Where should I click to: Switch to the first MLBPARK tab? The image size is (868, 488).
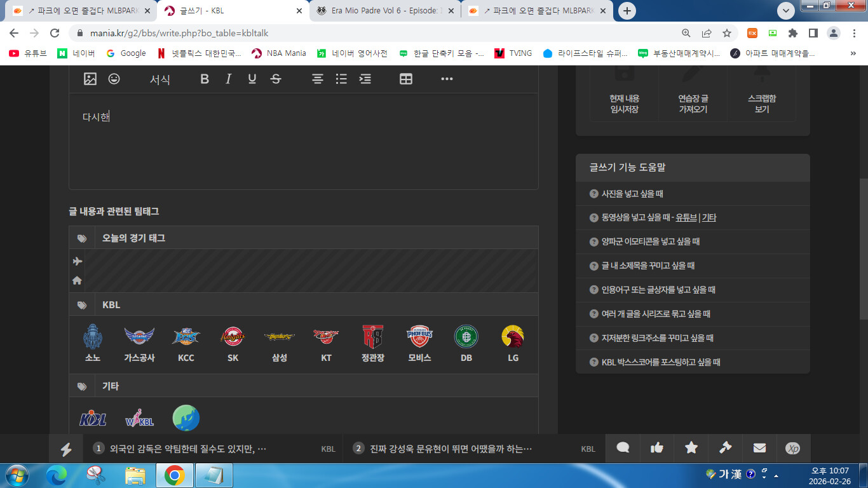(x=81, y=11)
